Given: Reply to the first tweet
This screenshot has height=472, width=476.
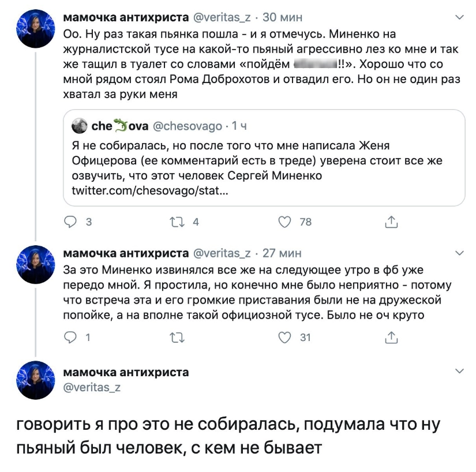Looking at the screenshot, I should tap(70, 222).
